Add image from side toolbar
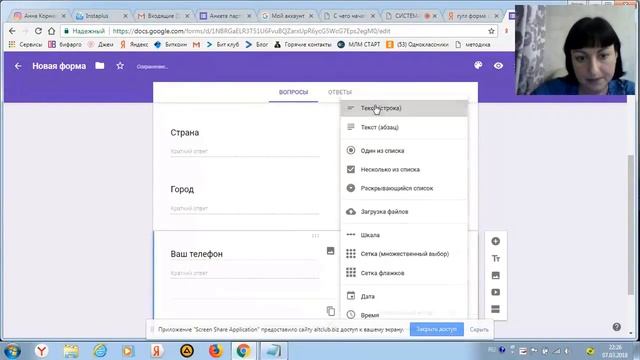 [x=496, y=276]
